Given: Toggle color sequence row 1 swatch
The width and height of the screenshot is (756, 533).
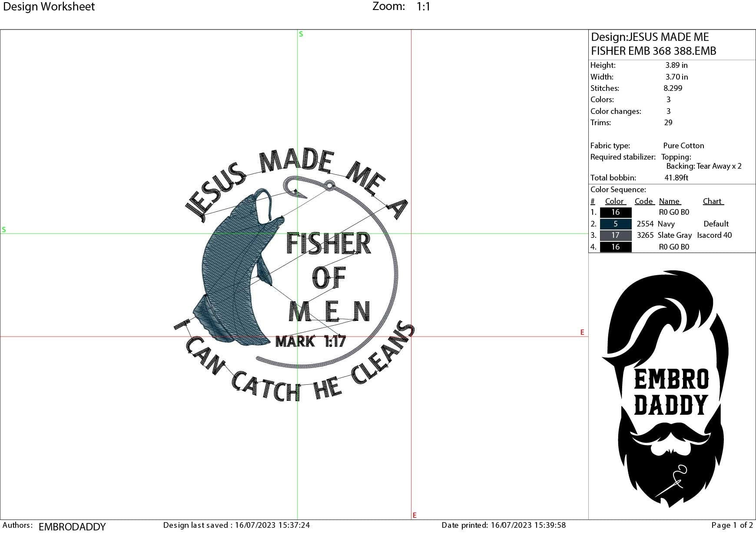Looking at the screenshot, I should click(615, 212).
